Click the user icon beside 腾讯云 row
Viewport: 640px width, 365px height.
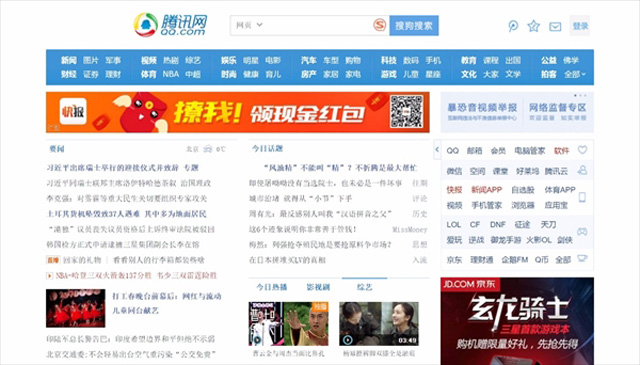coord(582,170)
